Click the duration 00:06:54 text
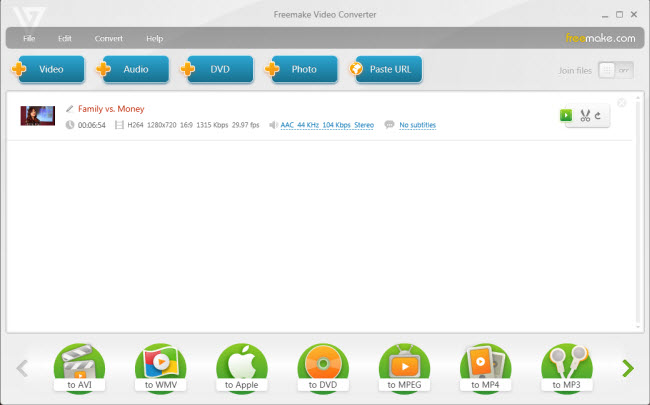650x405 pixels. (92, 125)
